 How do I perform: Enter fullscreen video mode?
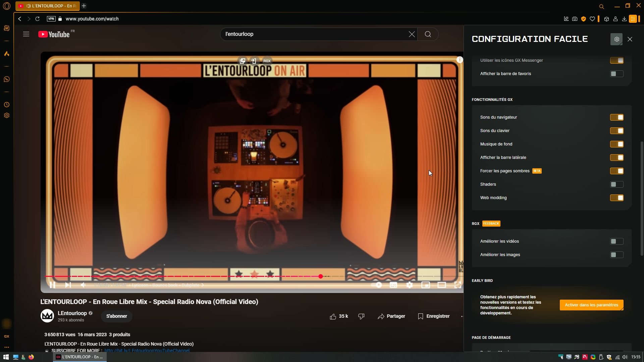[x=458, y=285]
